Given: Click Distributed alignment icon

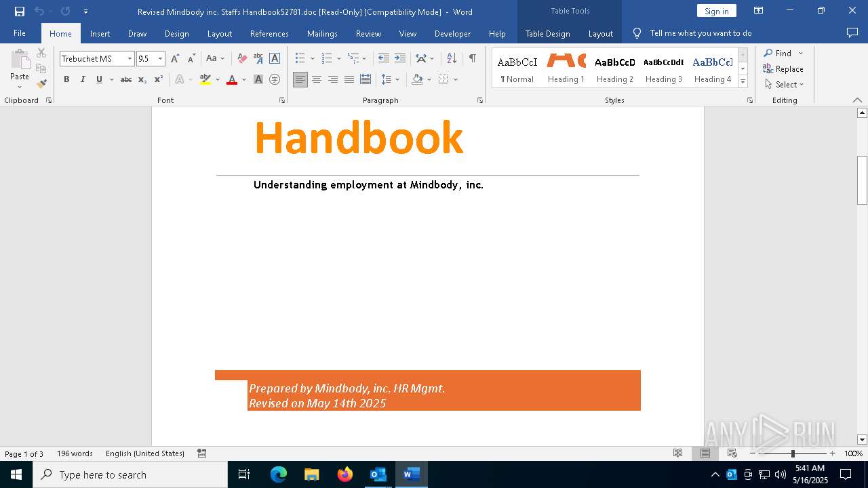Looking at the screenshot, I should [366, 79].
